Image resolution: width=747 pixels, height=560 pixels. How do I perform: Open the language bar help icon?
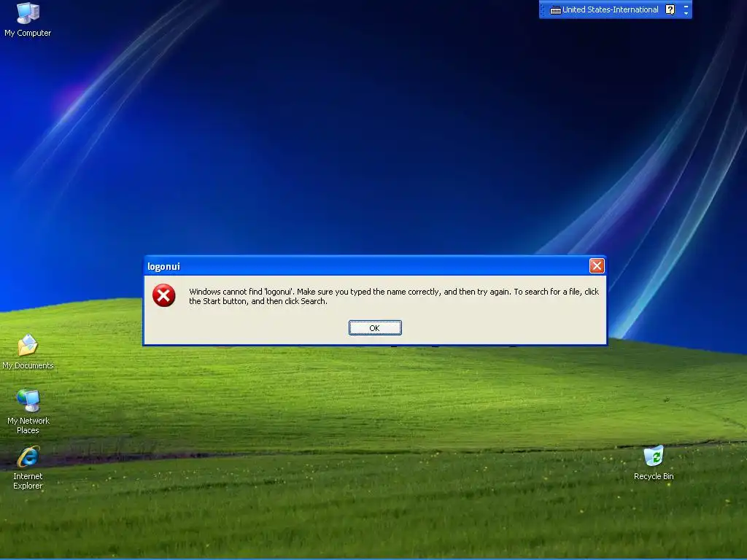(670, 9)
